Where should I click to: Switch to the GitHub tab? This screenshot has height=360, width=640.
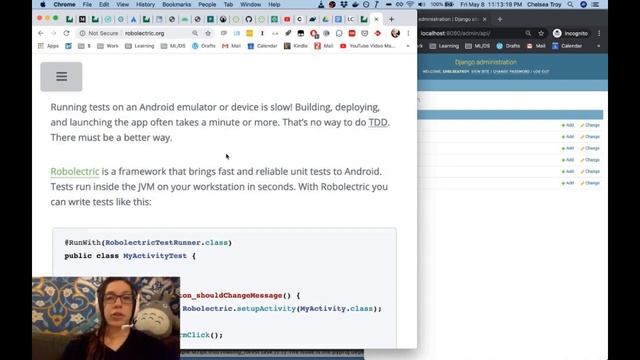(249, 19)
